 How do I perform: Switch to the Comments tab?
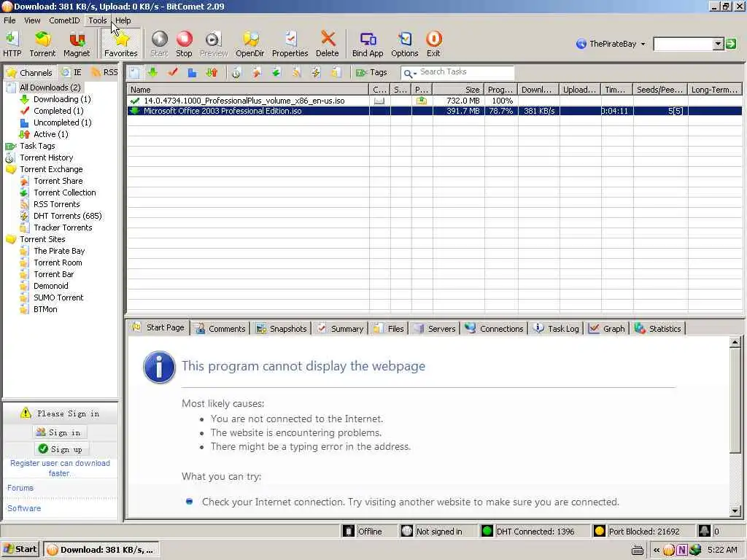220,329
